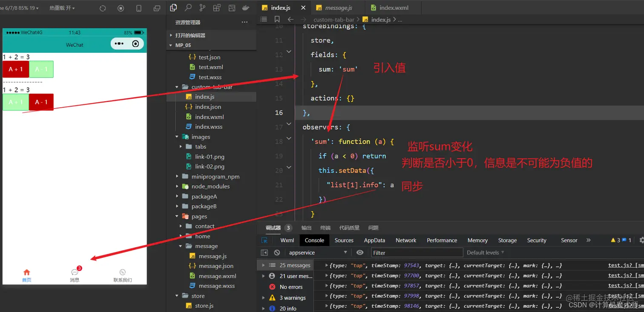Open the Search magnifier icon in activity bar
Viewport: 644px width, 312px height.
pyautogui.click(x=188, y=8)
